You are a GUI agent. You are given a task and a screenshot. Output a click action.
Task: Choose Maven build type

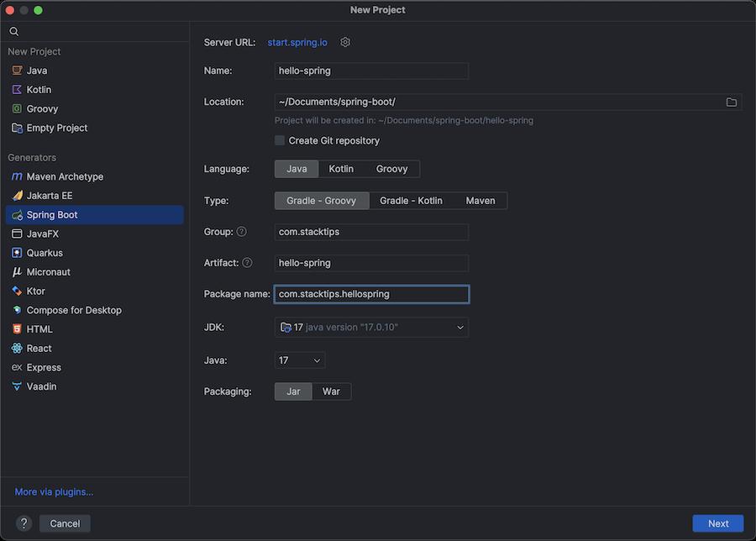click(x=480, y=201)
